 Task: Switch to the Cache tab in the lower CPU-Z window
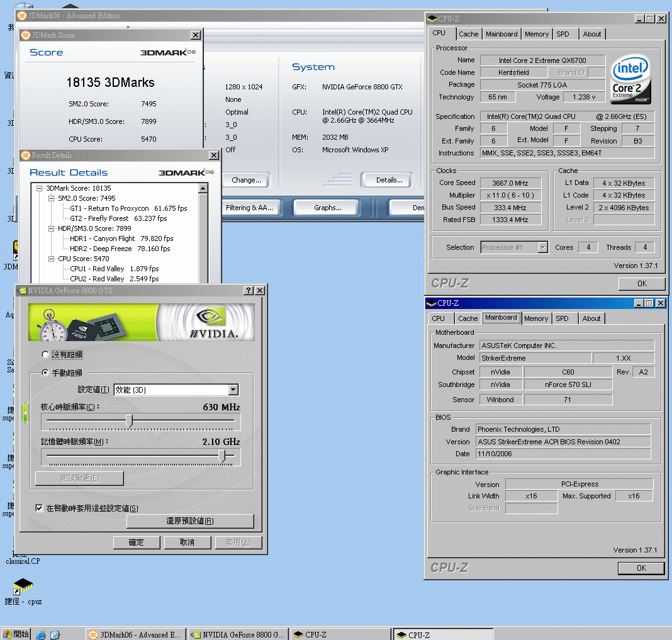(x=468, y=318)
